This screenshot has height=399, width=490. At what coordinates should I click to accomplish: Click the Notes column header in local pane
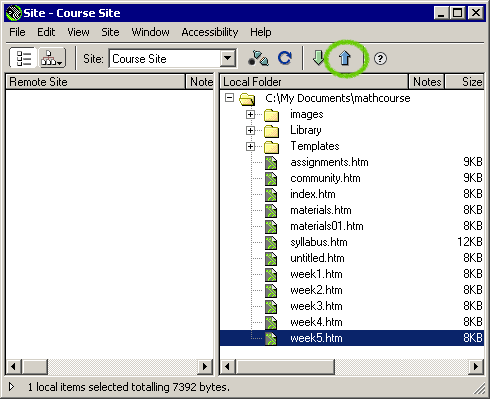click(427, 82)
